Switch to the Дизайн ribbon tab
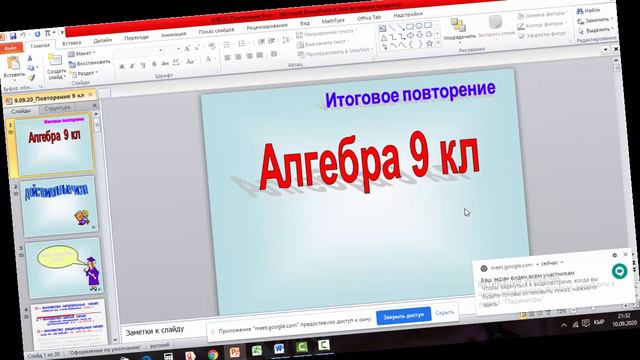The height and width of the screenshot is (360, 640). click(x=102, y=40)
